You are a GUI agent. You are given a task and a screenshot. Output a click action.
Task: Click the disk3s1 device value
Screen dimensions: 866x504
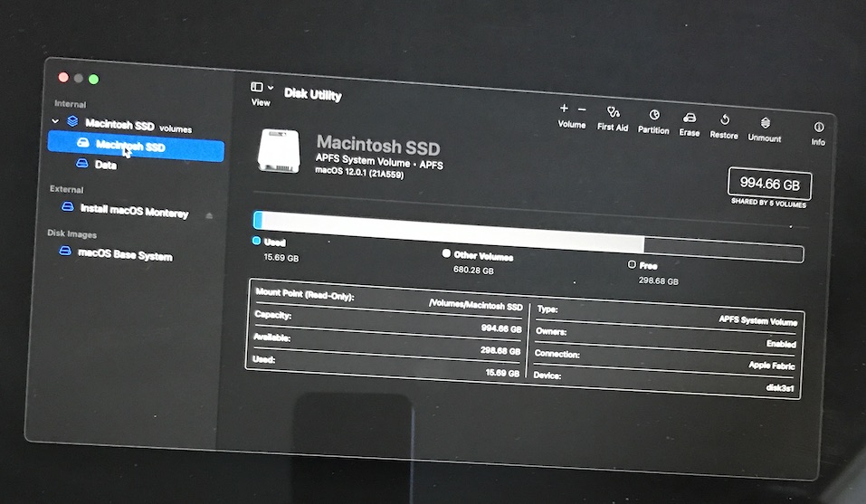[x=780, y=387]
